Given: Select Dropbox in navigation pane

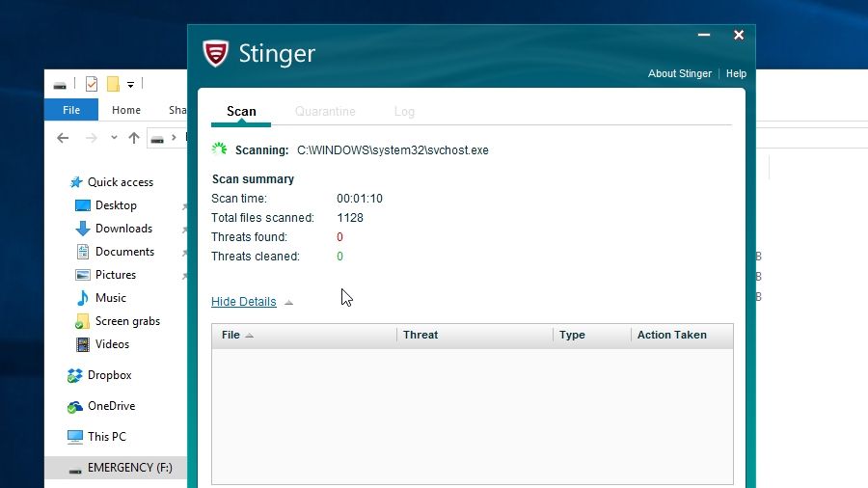Looking at the screenshot, I should (110, 375).
